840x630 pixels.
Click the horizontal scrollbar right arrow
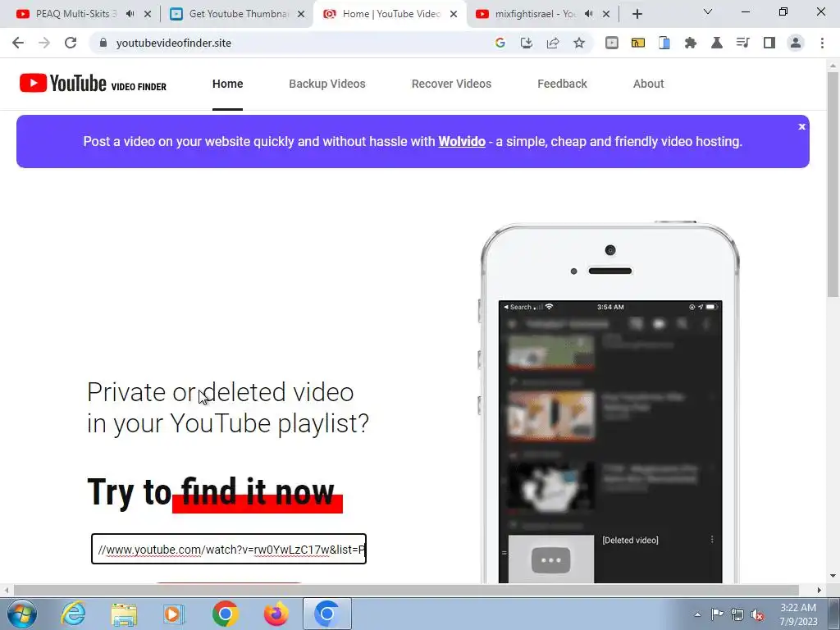point(819,590)
